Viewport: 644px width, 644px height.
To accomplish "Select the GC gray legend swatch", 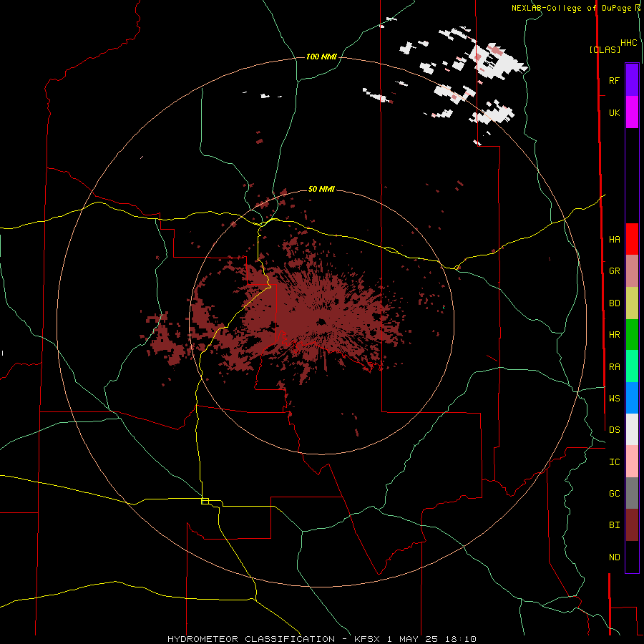I will pyautogui.click(x=632, y=493).
